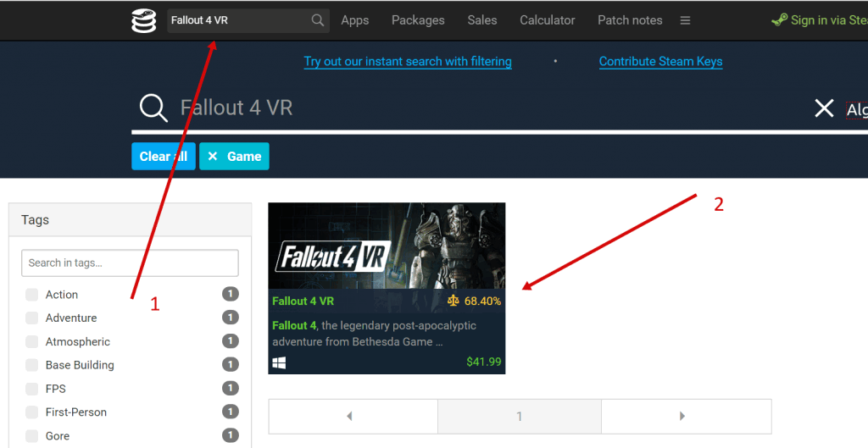Open the Calculator menu item
This screenshot has width=868, height=448.
548,20
